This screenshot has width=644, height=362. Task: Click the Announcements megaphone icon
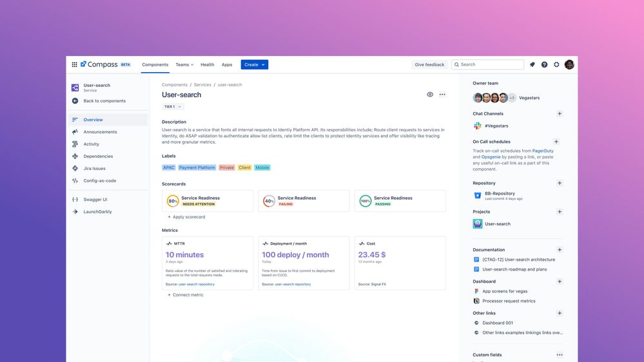pyautogui.click(x=75, y=132)
